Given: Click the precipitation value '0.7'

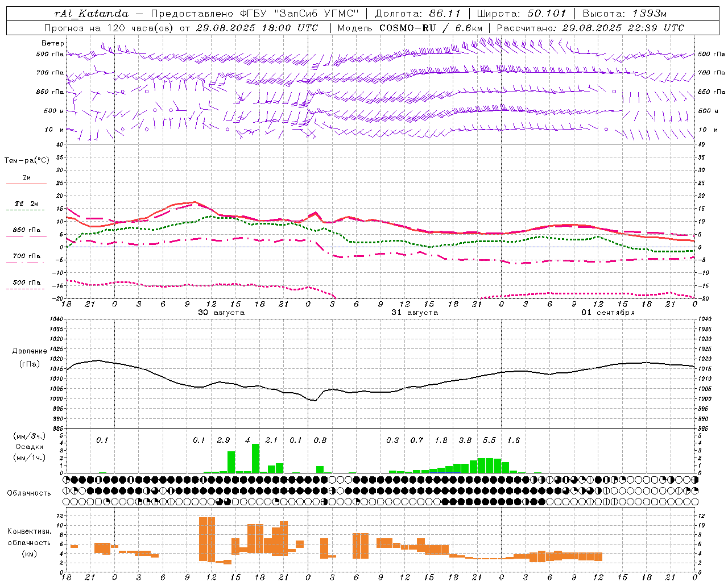Looking at the screenshot, I should 417,440.
